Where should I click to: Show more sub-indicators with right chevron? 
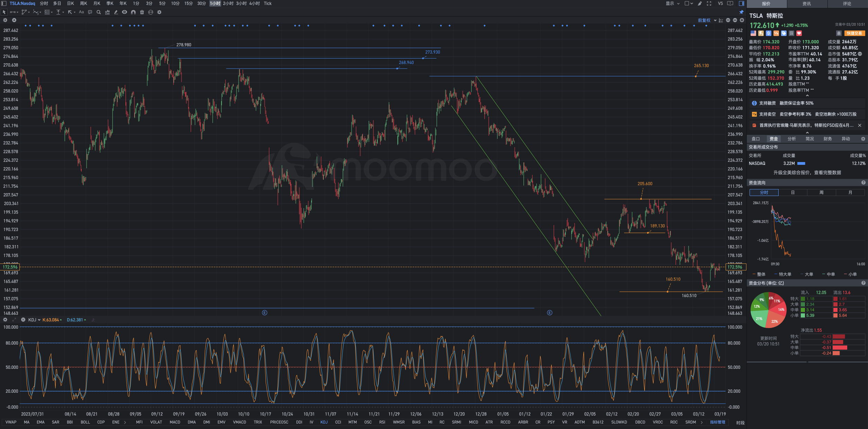point(702,422)
